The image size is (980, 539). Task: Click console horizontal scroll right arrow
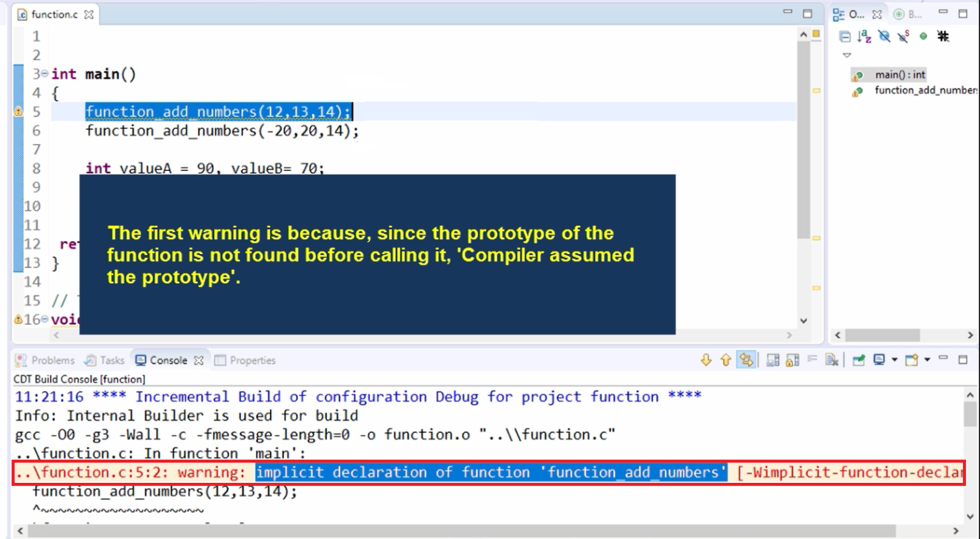(955, 531)
